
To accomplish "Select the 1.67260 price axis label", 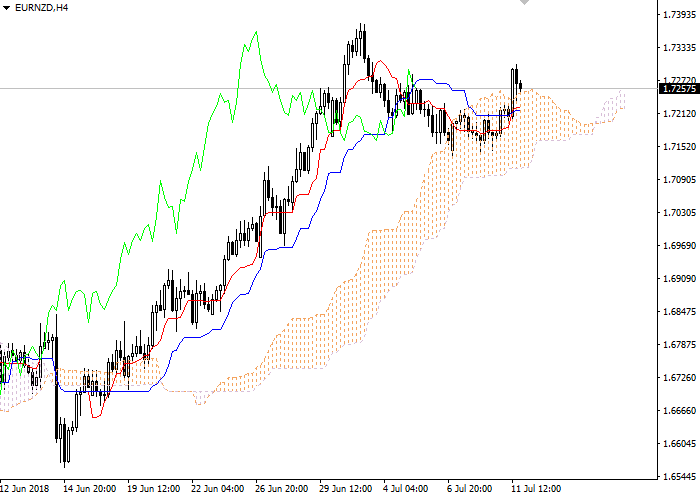I will point(679,377).
